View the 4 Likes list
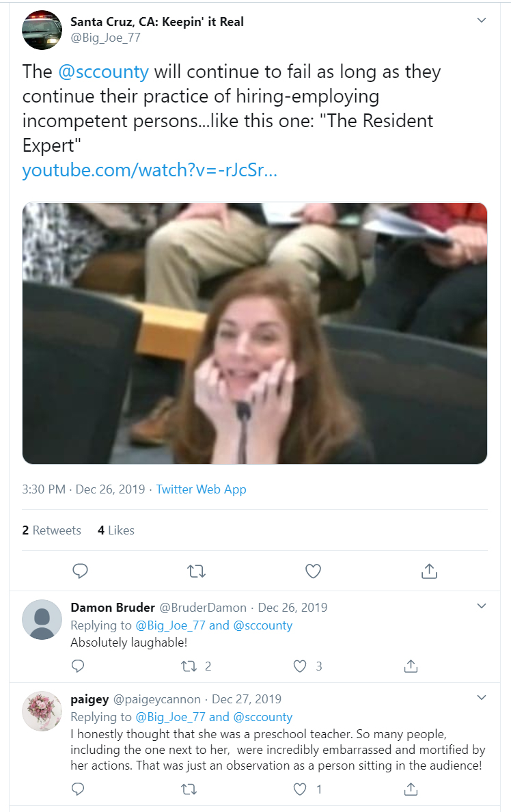This screenshot has width=511, height=812. pos(116,530)
